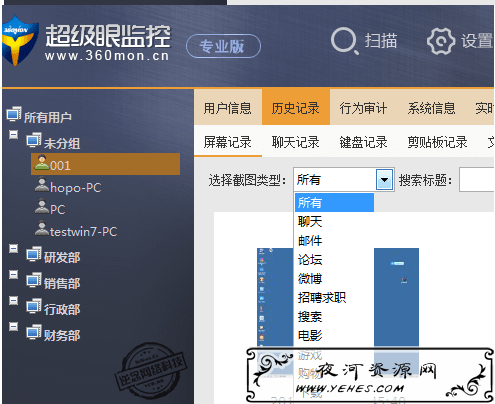The image size is (495, 404).
Task: Click the 360mon shield logo
Action: pyautogui.click(x=19, y=40)
